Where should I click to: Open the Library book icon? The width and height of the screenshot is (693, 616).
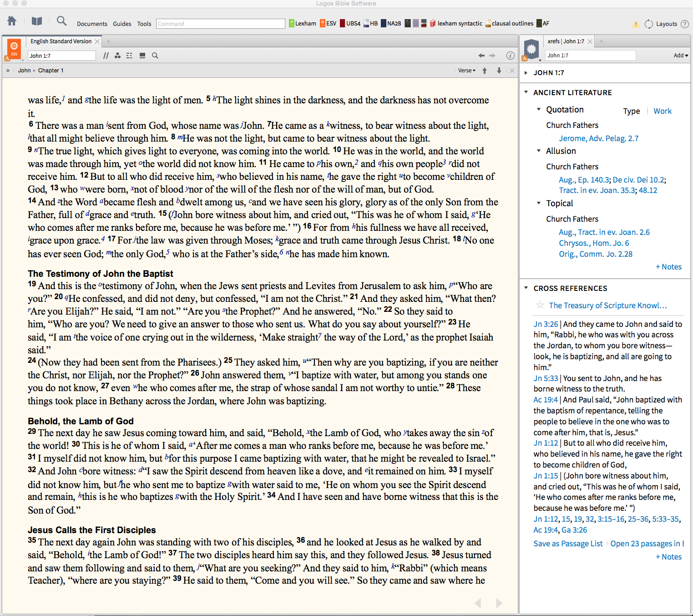pos(37,21)
